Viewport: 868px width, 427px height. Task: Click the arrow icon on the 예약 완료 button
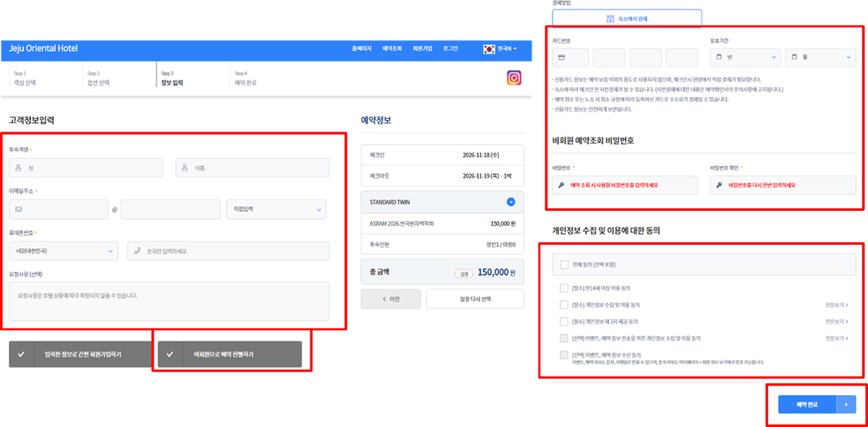[846, 405]
